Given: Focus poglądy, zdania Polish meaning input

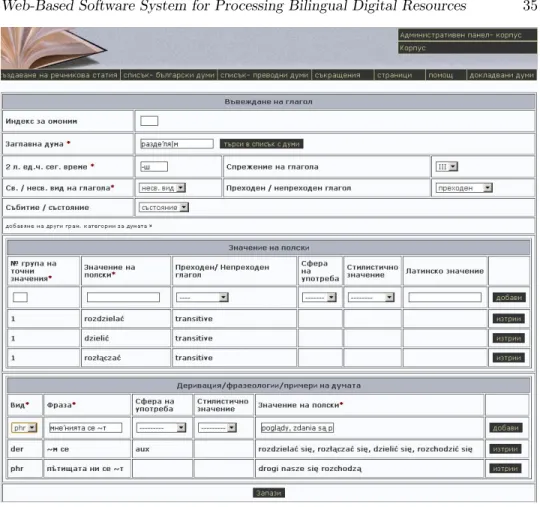Looking at the screenshot, I should 297,428.
